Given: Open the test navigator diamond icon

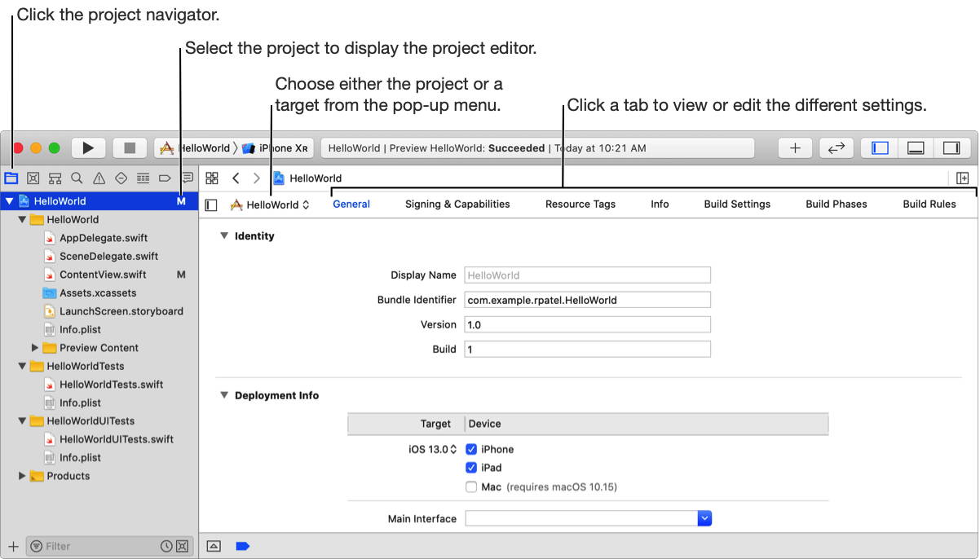Looking at the screenshot, I should [121, 178].
